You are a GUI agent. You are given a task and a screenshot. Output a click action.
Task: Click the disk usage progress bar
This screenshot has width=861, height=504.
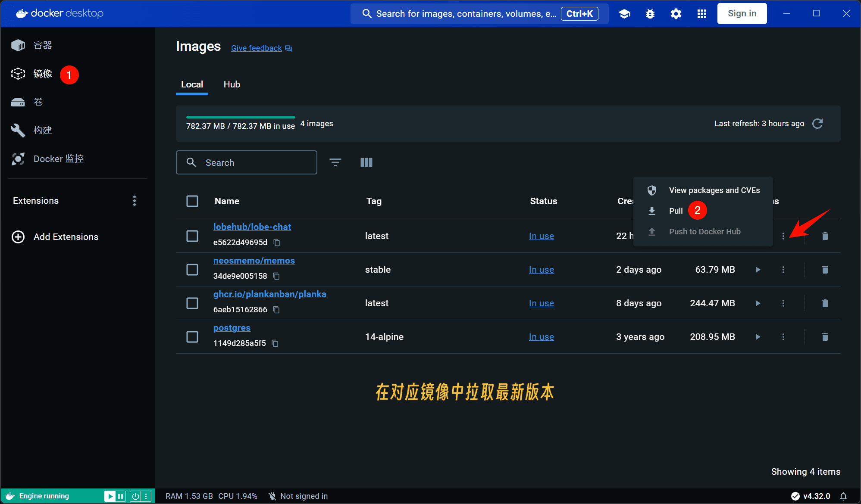click(241, 117)
